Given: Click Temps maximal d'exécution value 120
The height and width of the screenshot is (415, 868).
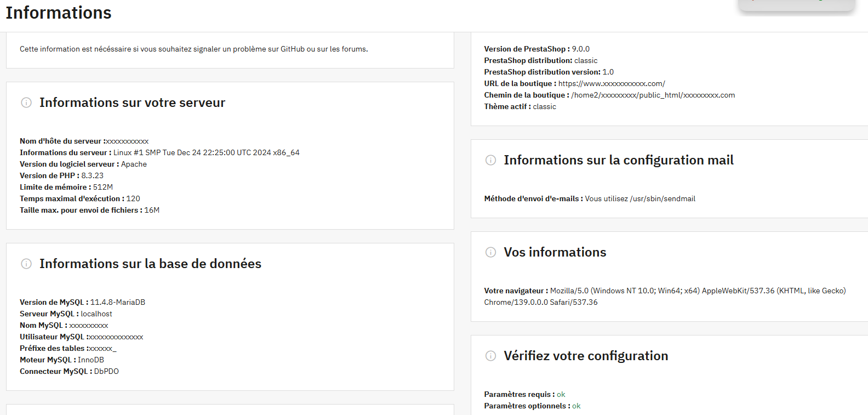Looking at the screenshot, I should (x=133, y=198).
